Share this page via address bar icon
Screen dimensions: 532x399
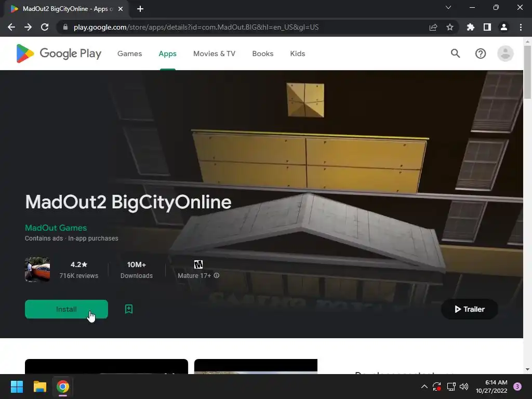pyautogui.click(x=433, y=27)
